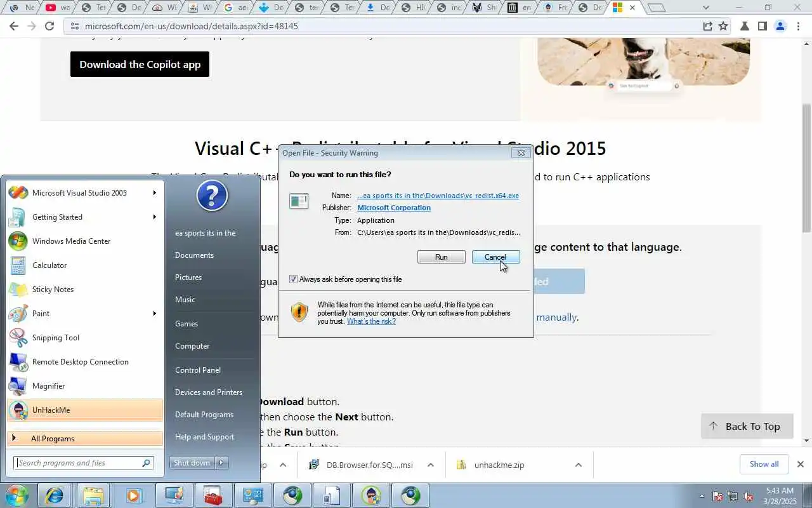This screenshot has height=508, width=812.
Task: Open the 'What's the risk?' link
Action: point(371,321)
